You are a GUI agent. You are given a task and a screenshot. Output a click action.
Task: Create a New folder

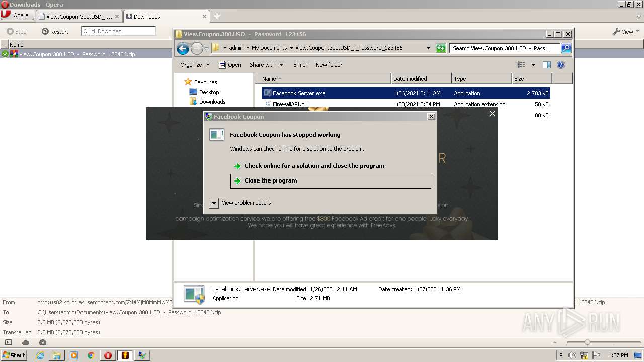tap(329, 65)
